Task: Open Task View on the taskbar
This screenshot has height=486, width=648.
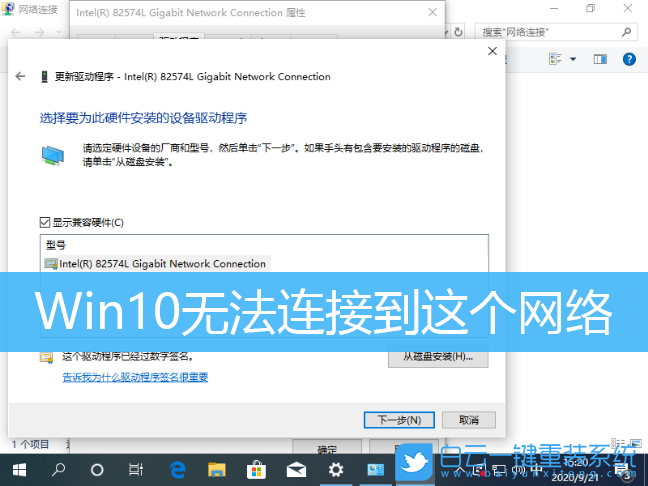Action: coord(136,470)
